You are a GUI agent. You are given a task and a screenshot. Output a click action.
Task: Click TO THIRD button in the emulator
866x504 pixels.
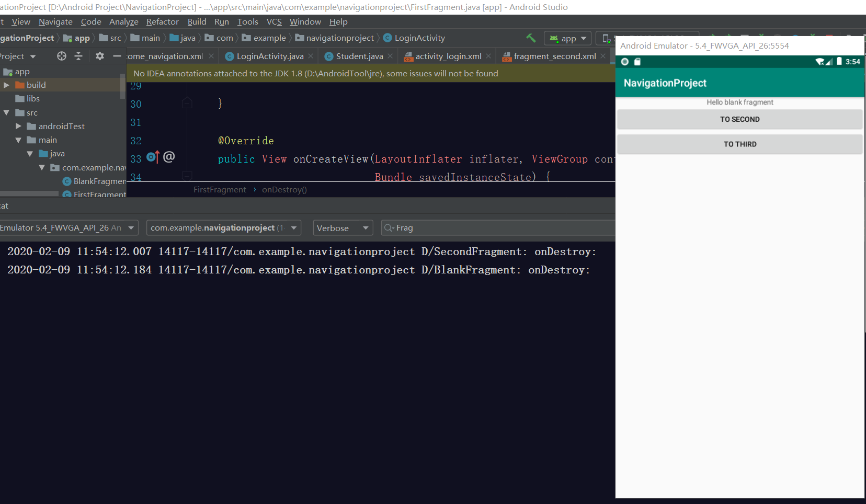pyautogui.click(x=739, y=144)
